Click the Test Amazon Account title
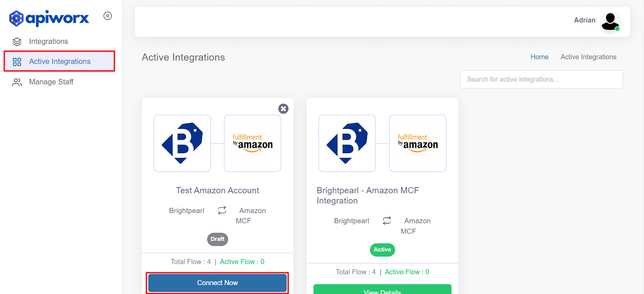This screenshot has height=294, width=644. (217, 190)
